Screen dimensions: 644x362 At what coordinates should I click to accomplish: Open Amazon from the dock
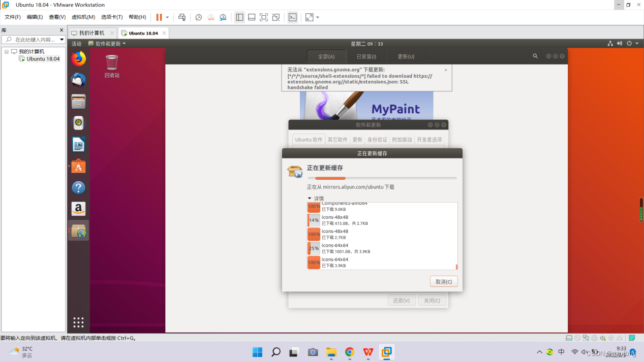tap(78, 209)
